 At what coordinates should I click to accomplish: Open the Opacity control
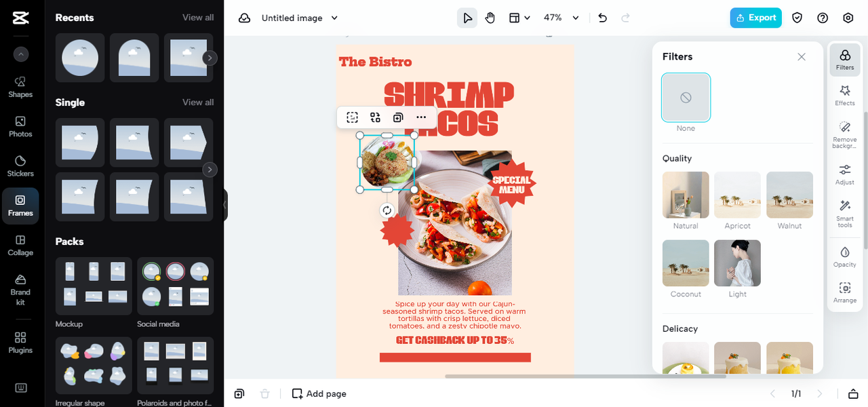pyautogui.click(x=845, y=256)
